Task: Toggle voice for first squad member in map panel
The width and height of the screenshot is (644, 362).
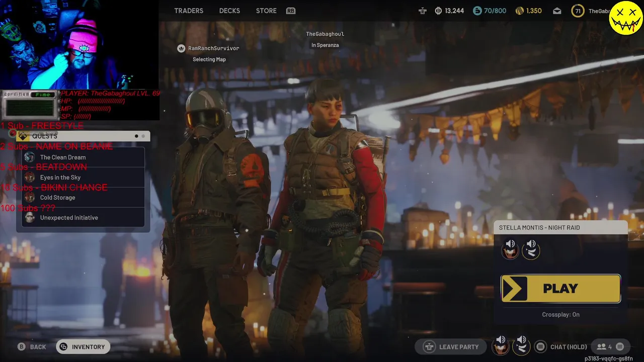Action: (510, 249)
